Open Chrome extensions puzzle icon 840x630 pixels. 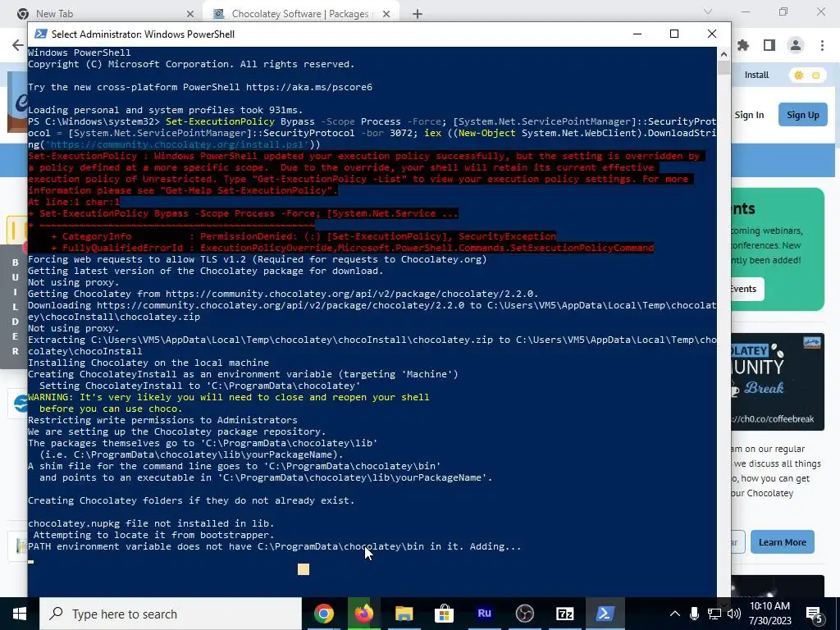click(x=743, y=46)
